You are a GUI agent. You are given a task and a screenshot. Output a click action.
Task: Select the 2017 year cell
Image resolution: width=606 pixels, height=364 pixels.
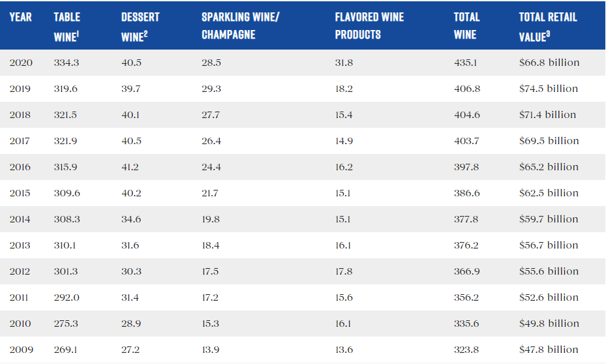pyautogui.click(x=21, y=141)
